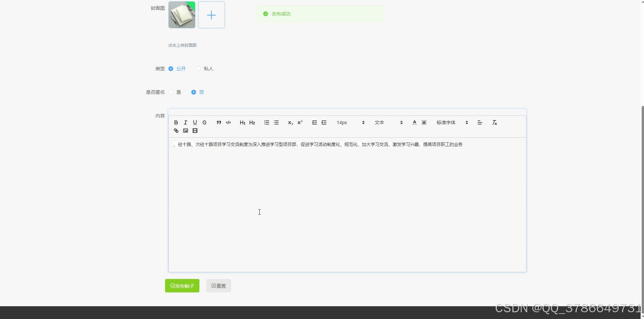
Task: Select the 私人 type radio option
Action: click(x=205, y=69)
